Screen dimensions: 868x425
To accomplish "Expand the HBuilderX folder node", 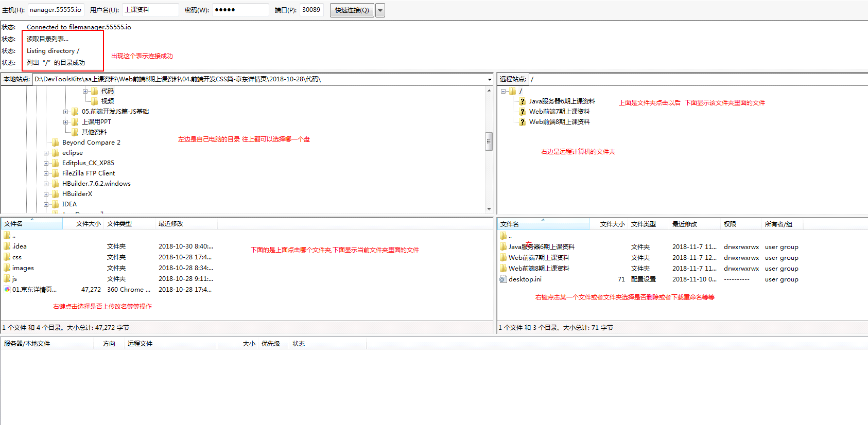I will coord(46,194).
